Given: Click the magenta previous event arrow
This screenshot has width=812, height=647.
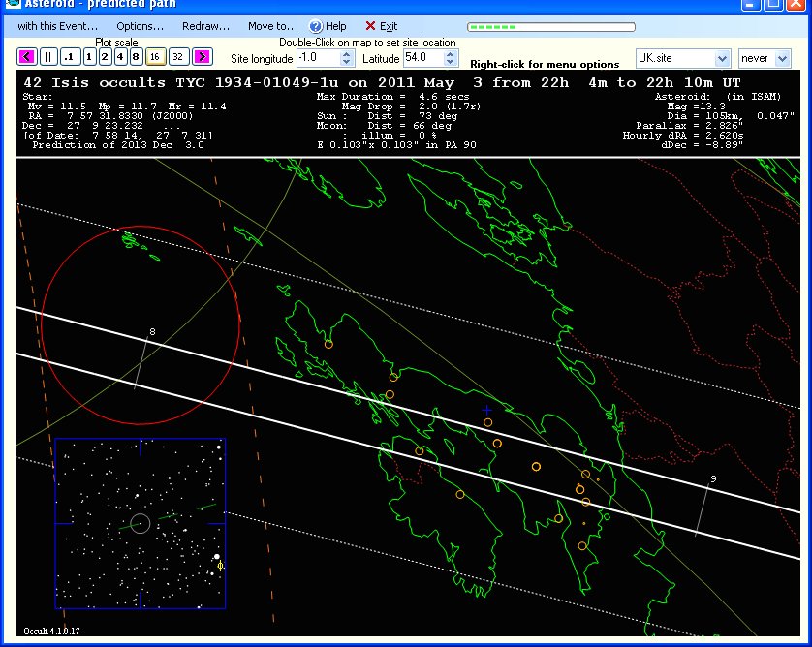Looking at the screenshot, I should [x=26, y=57].
